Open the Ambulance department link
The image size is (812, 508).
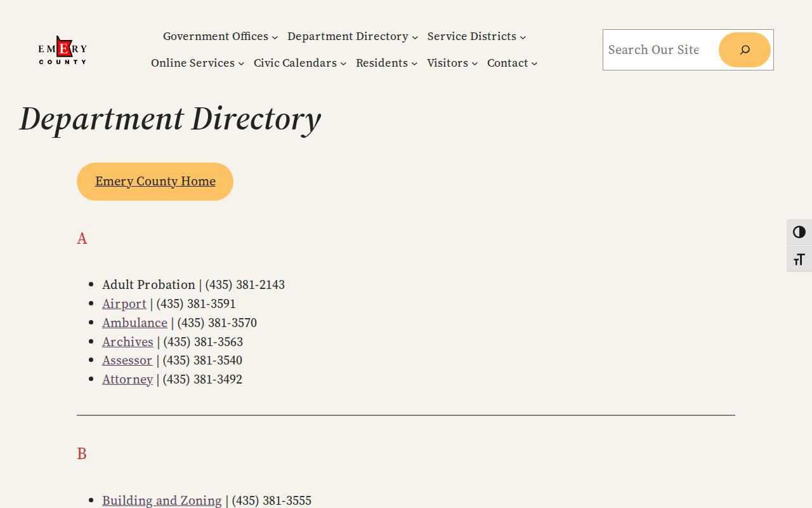click(134, 323)
